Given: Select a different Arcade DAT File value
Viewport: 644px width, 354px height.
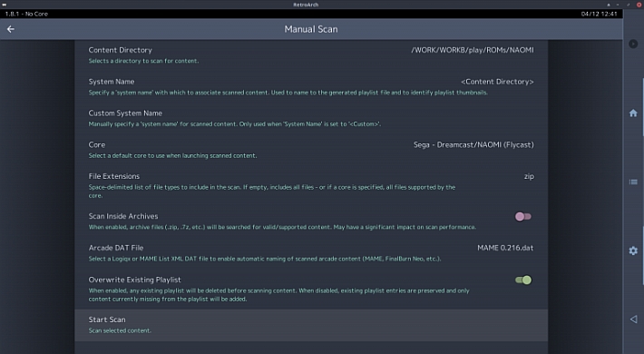Looking at the screenshot, I should click(505, 248).
